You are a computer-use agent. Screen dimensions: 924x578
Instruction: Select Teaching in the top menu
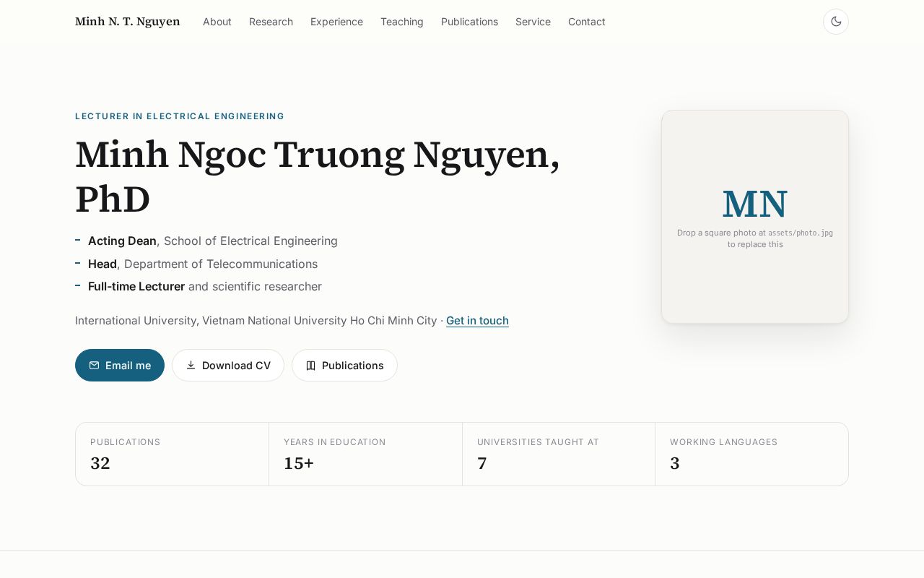(x=402, y=22)
